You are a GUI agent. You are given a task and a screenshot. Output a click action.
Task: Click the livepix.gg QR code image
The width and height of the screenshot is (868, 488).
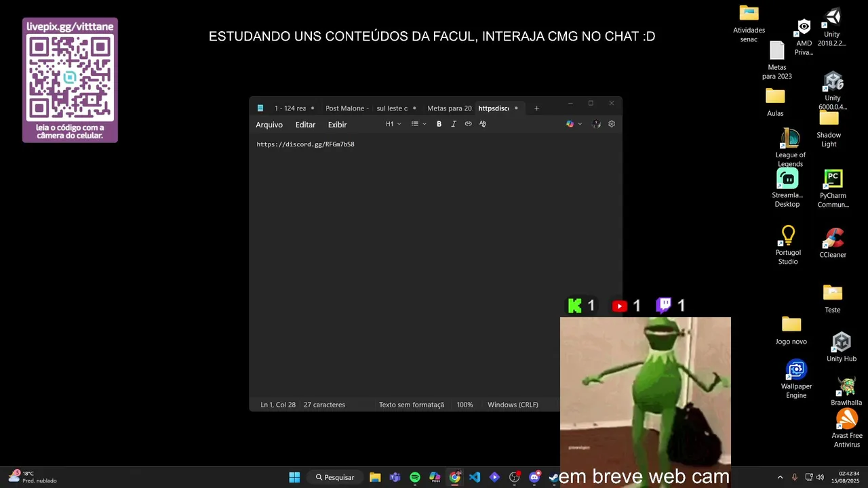click(70, 80)
